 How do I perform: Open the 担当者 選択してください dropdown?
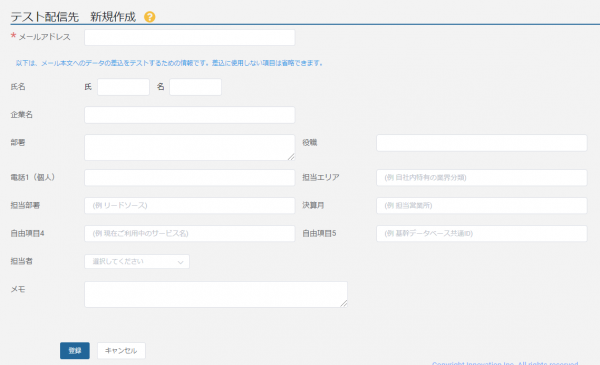click(x=137, y=262)
